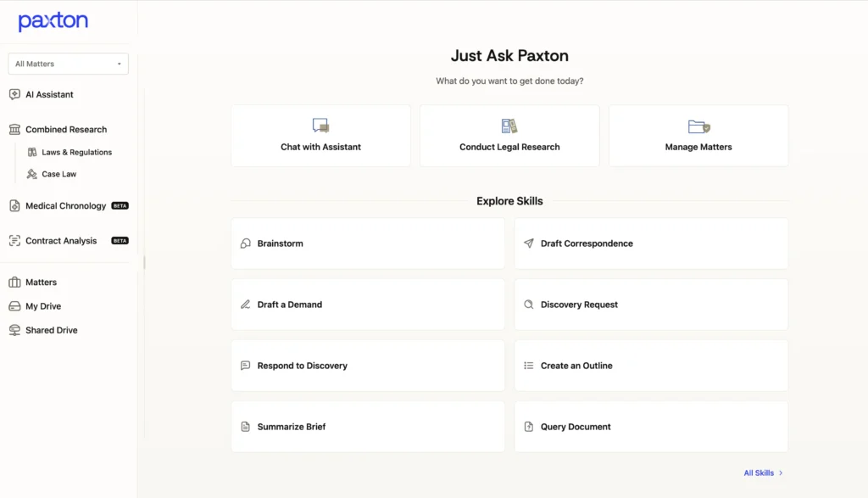Image resolution: width=868 pixels, height=498 pixels.
Task: Click the Matters briefcase icon
Action: [x=14, y=283]
